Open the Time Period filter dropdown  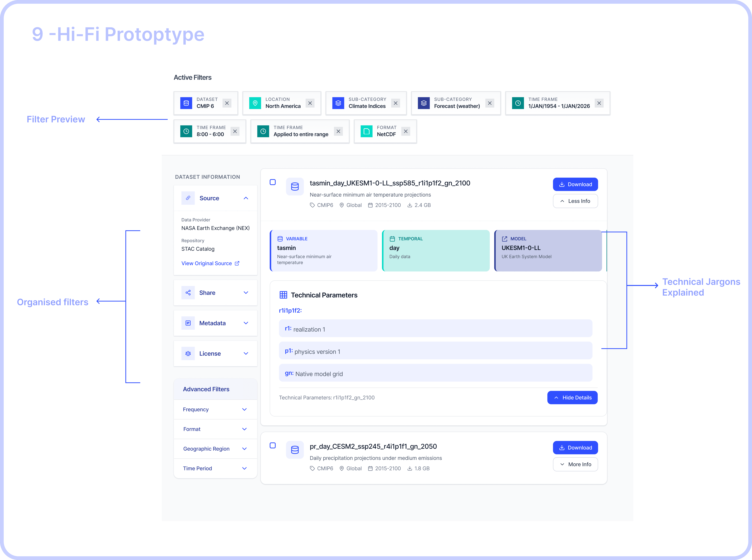coord(244,468)
